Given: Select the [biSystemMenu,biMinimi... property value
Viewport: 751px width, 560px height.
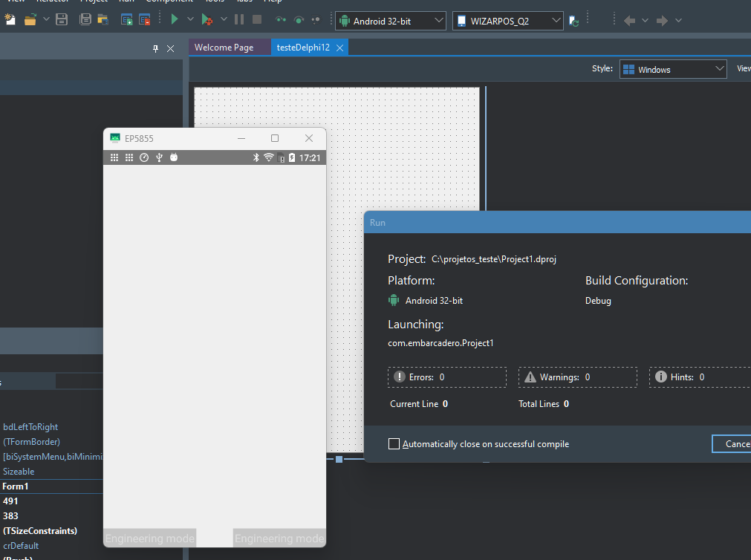Looking at the screenshot, I should (x=53, y=457).
